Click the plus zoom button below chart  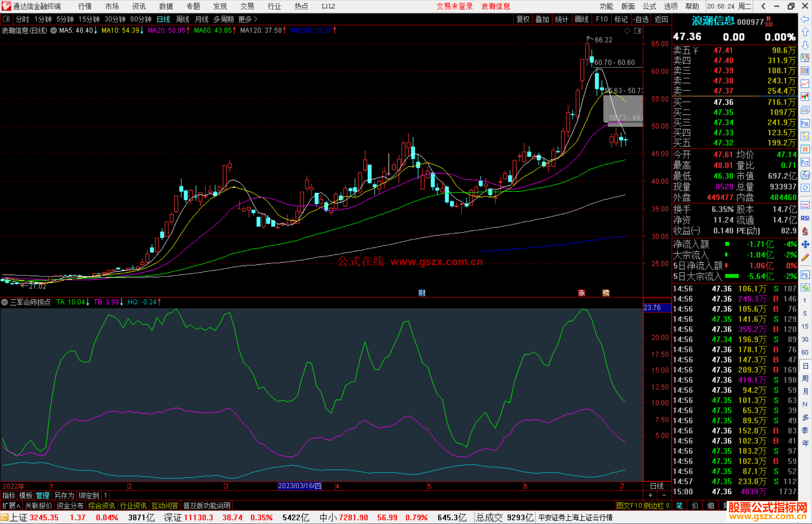(x=650, y=495)
